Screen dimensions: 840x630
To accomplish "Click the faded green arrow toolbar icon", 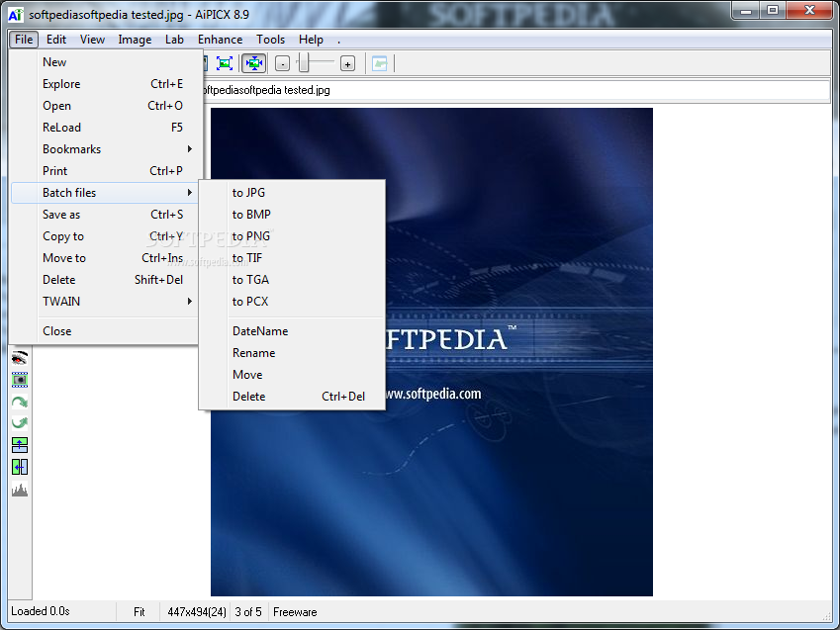I will pyautogui.click(x=379, y=63).
